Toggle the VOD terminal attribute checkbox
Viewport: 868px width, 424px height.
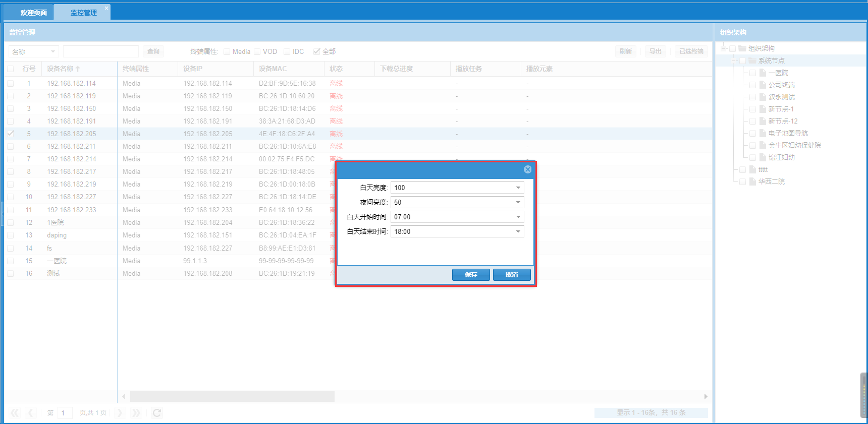tap(257, 51)
